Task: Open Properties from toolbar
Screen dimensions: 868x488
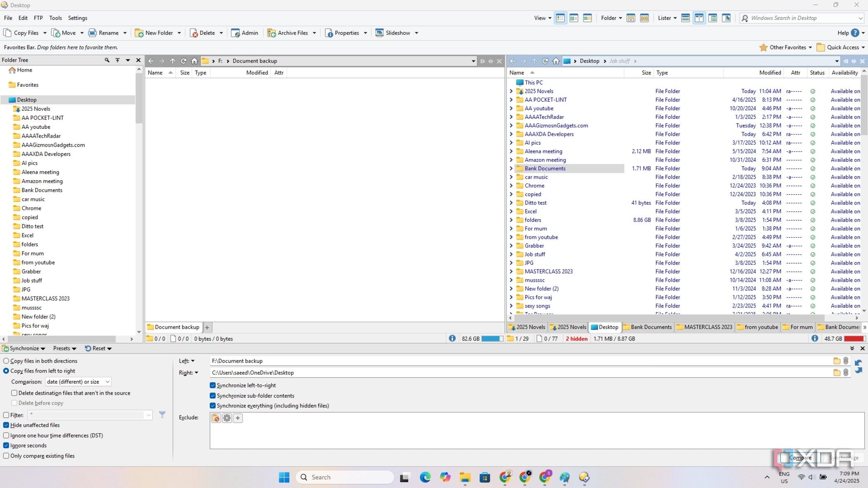Action: click(342, 33)
